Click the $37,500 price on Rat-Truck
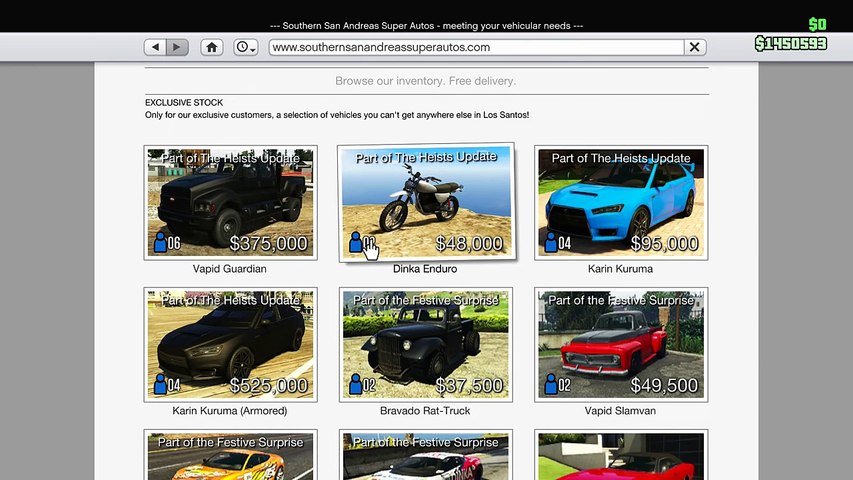853x480 pixels. 469,385
